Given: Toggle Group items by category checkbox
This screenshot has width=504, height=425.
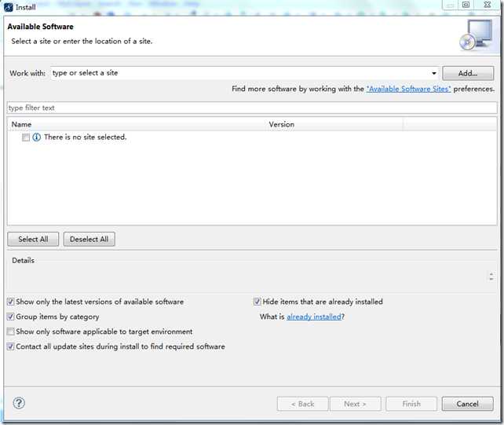Looking at the screenshot, I should [11, 317].
